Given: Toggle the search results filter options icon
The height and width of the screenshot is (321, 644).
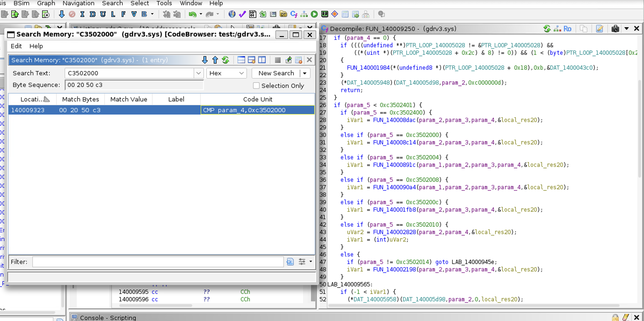Looking at the screenshot, I should (x=302, y=262).
